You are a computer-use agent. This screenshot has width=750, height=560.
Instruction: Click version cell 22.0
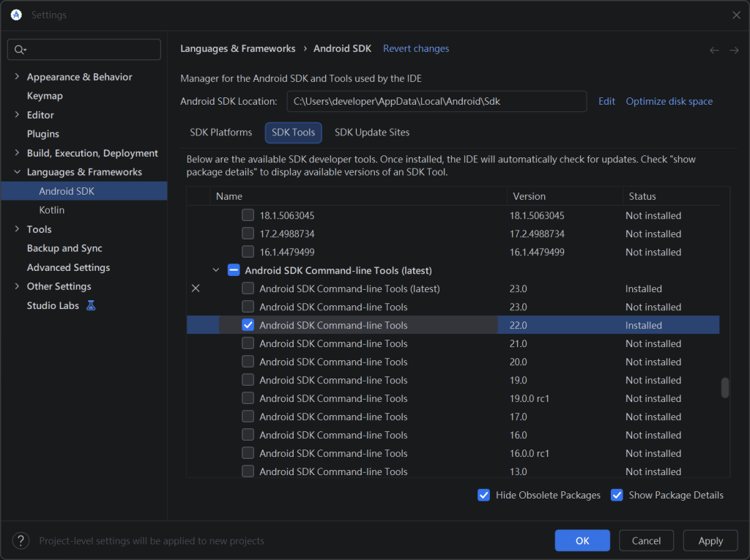click(519, 325)
